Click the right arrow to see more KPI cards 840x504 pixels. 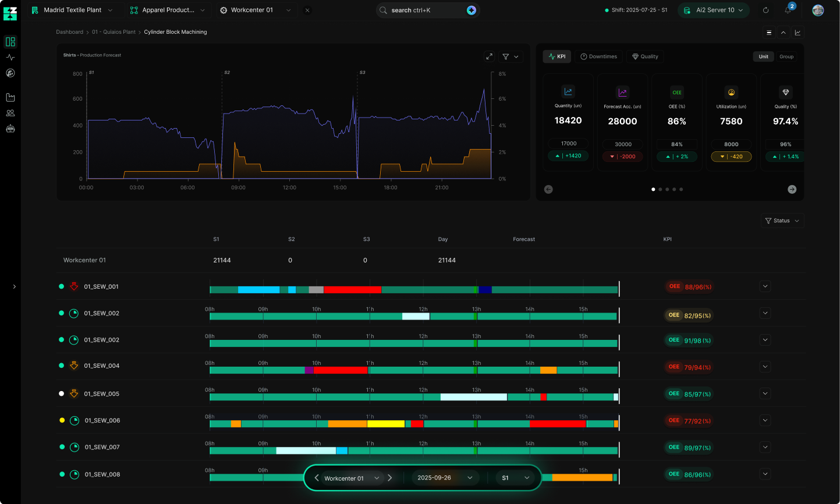[792, 189]
